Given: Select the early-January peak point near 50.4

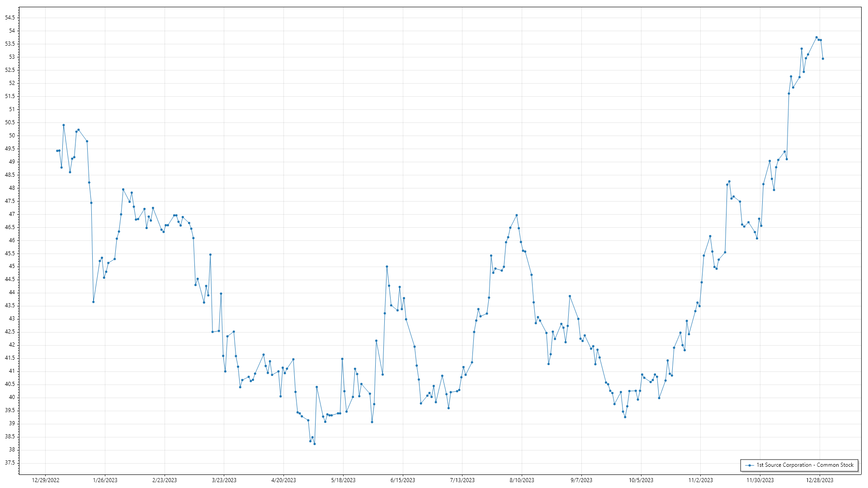Looking at the screenshot, I should point(64,125).
